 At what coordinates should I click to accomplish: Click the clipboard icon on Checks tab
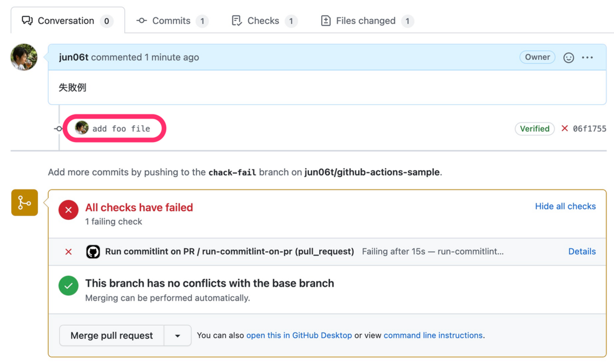click(x=236, y=20)
